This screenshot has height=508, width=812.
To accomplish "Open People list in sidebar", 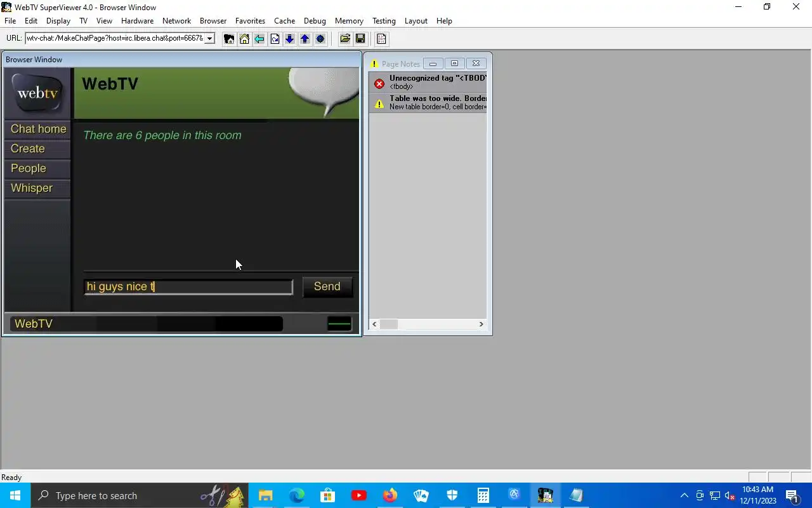I will pyautogui.click(x=38, y=168).
